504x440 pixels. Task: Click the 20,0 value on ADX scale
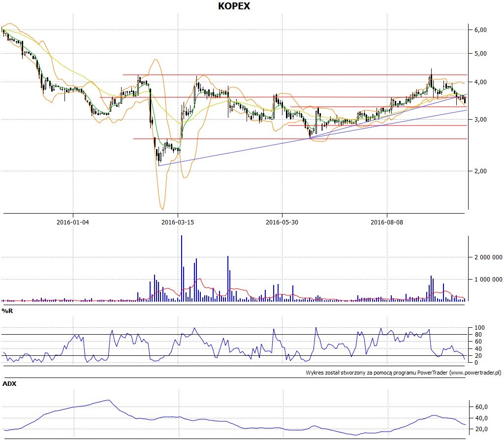[x=481, y=429]
